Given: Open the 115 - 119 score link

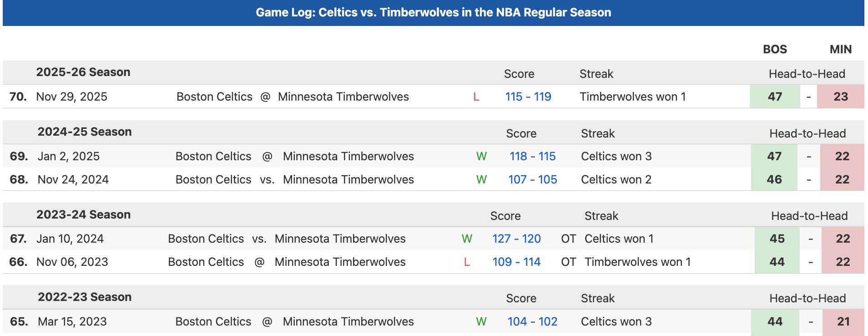Looking at the screenshot, I should (x=528, y=97).
